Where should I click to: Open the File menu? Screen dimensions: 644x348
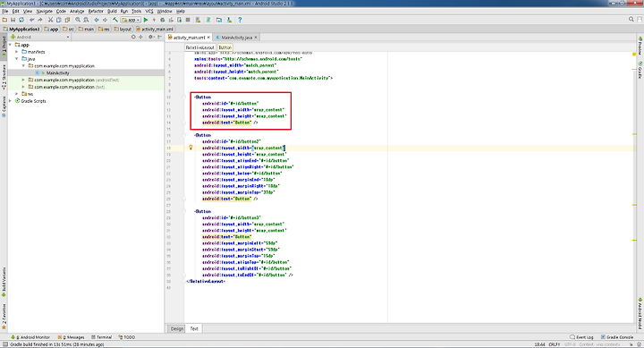(x=5, y=11)
